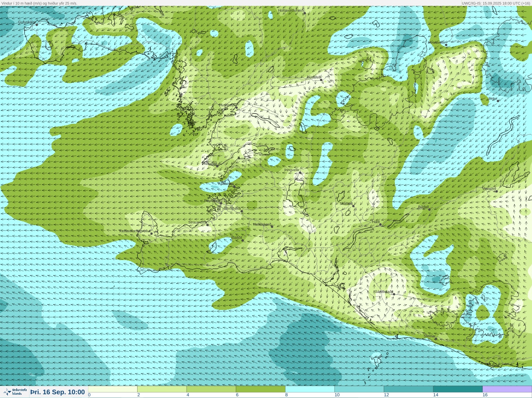Screen dimensions: 532x398
Task: Click the Holtavörðuheiði station label
Action: (291, 10)
